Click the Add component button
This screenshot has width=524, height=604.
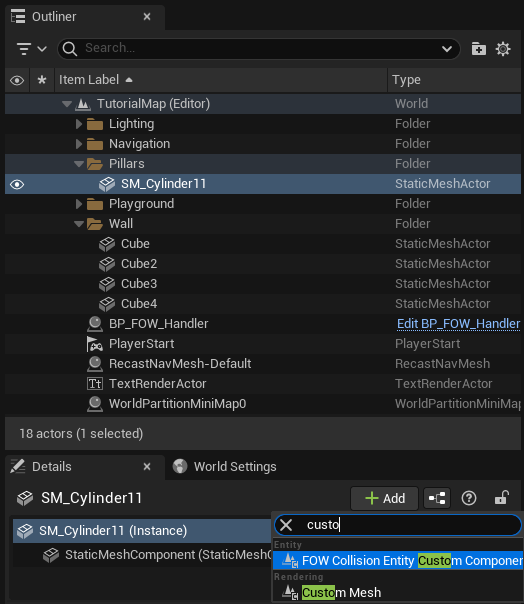click(x=385, y=498)
